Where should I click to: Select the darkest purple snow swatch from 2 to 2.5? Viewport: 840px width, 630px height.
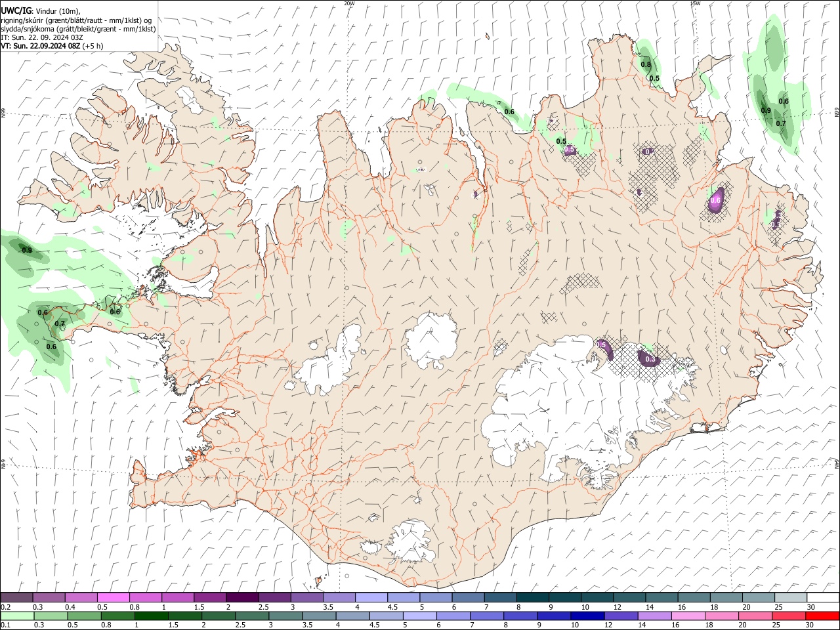[242, 597]
